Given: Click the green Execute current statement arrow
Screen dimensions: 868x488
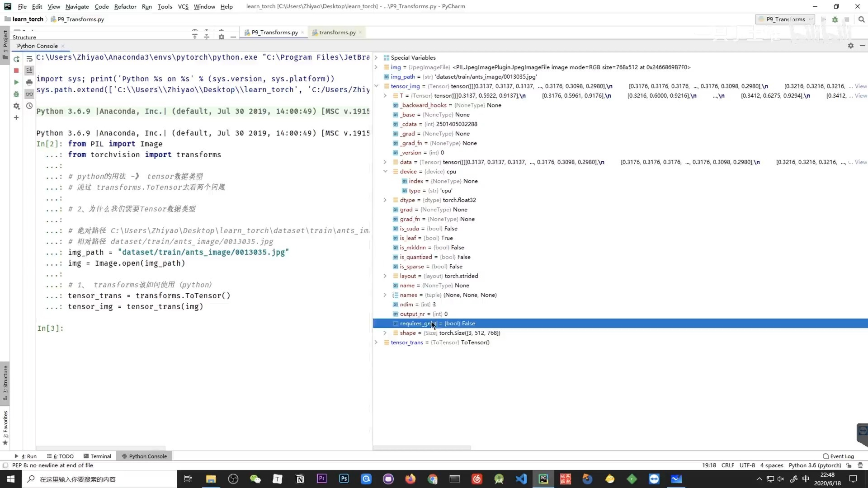Looking at the screenshot, I should (16, 82).
